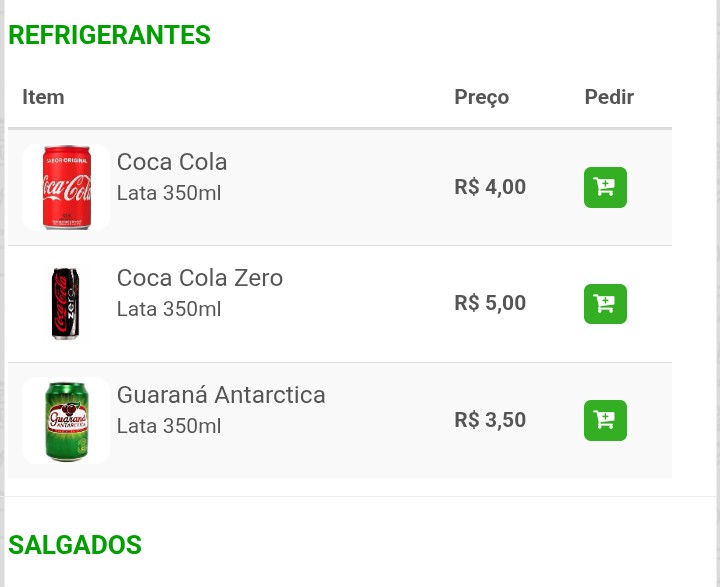Click Lata 350ml under Coca Cola Zero
720x587 pixels.
tap(169, 309)
